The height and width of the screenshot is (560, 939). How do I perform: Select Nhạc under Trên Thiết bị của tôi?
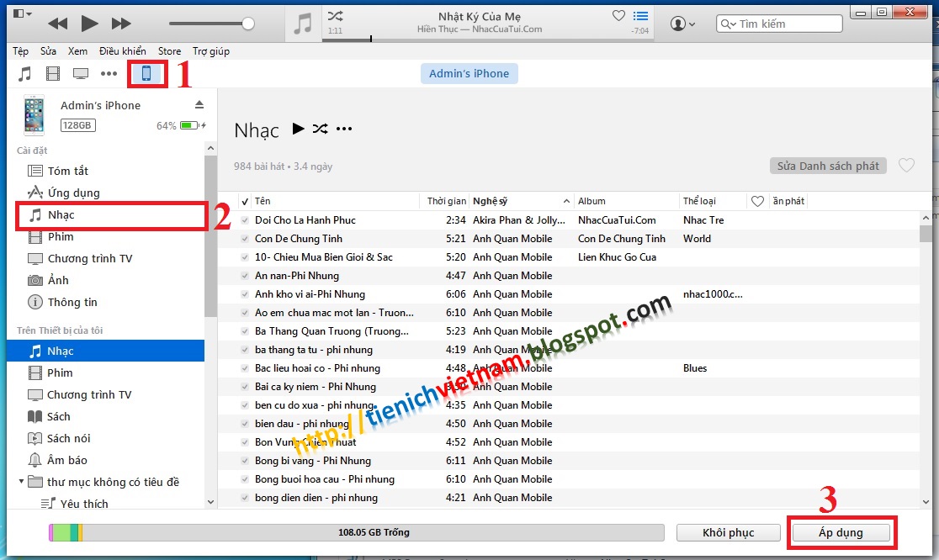105,351
